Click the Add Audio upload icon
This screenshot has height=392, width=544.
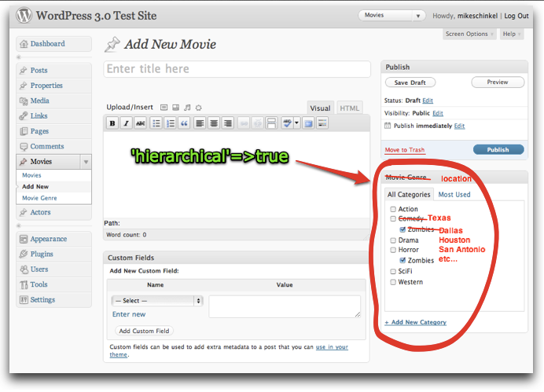187,108
